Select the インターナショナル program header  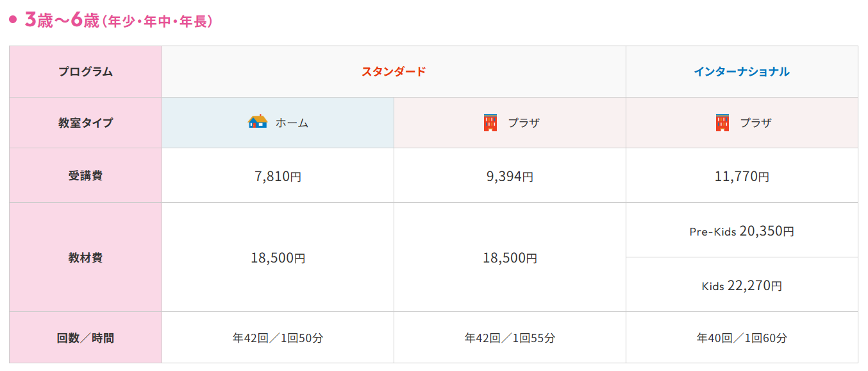coord(742,71)
